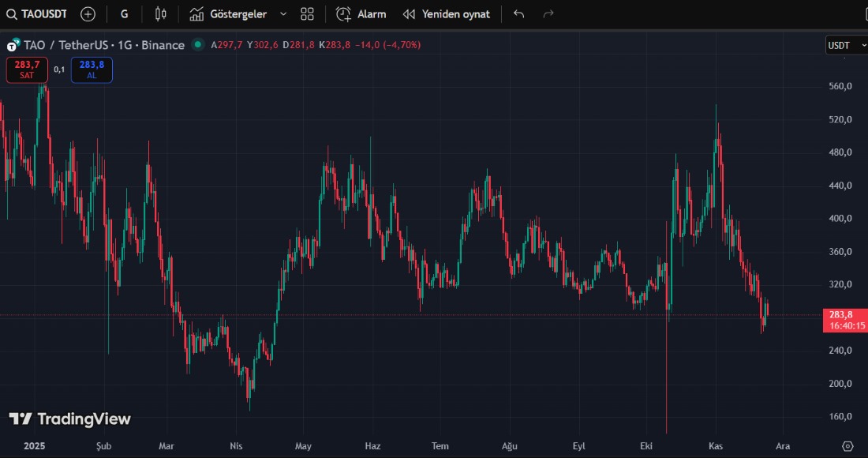868x458 pixels.
Task: Open the Göstergeler indicators panel
Action: pyautogui.click(x=229, y=14)
